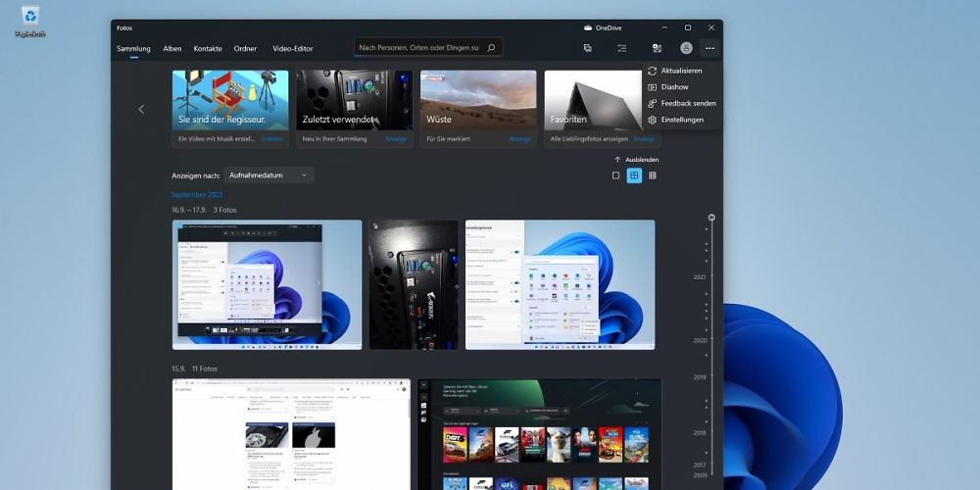Open the Zuletzt verwendet card image
The width and height of the screenshot is (980, 490).
[355, 100]
